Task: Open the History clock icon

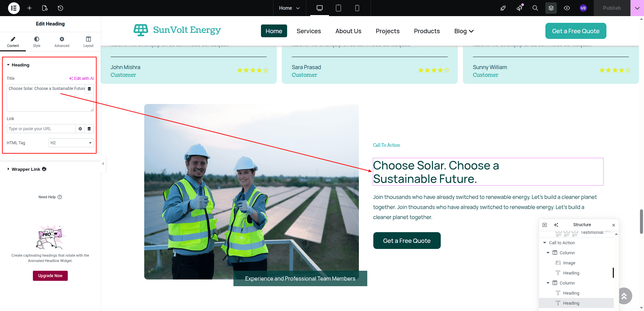Action: (60, 8)
